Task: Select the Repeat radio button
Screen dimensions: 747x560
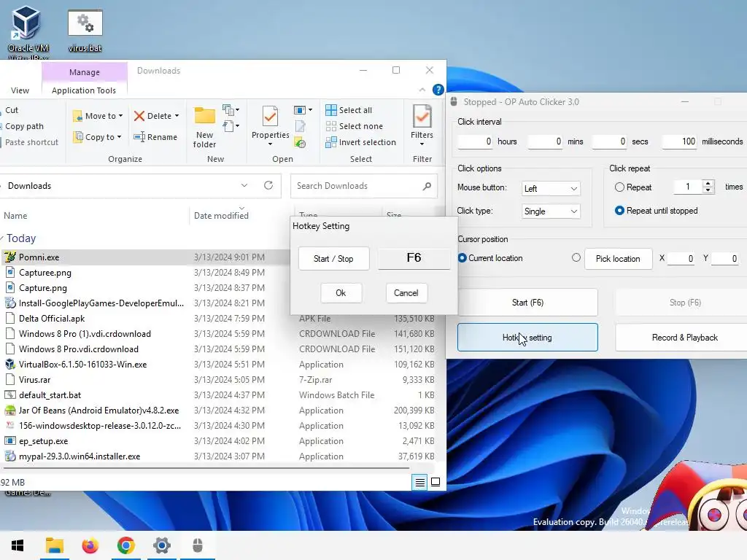Action: 619,187
